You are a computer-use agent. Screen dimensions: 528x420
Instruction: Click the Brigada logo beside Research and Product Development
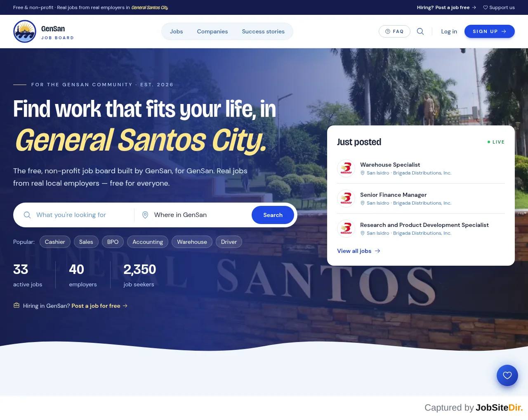pos(346,229)
